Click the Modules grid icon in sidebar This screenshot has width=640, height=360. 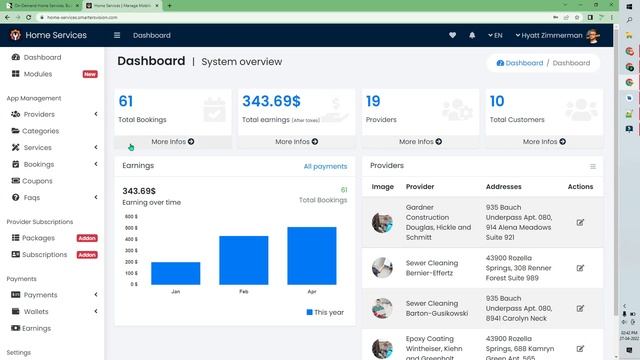click(x=16, y=74)
